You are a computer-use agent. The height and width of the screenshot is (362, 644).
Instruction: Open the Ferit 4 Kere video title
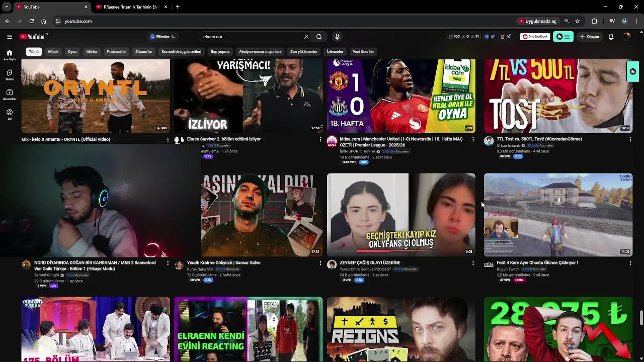coord(537,262)
